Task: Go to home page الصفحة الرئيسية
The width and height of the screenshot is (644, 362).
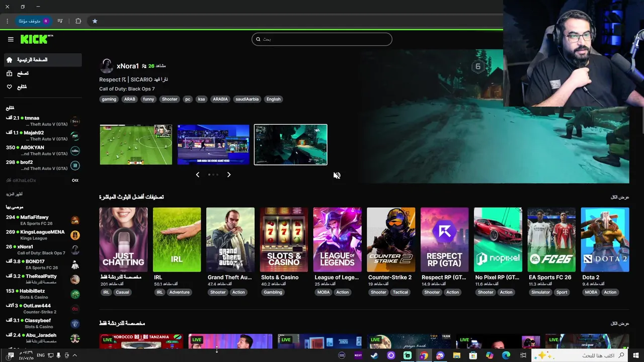Action: pos(42,60)
